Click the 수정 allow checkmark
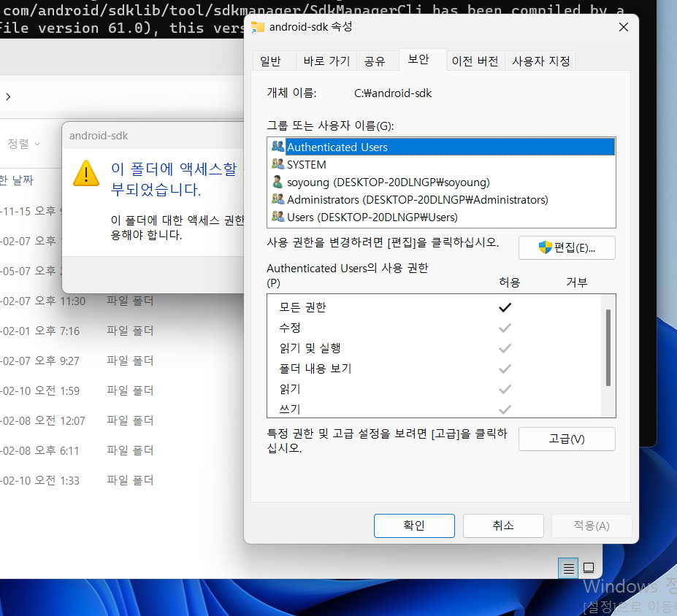 (x=505, y=328)
